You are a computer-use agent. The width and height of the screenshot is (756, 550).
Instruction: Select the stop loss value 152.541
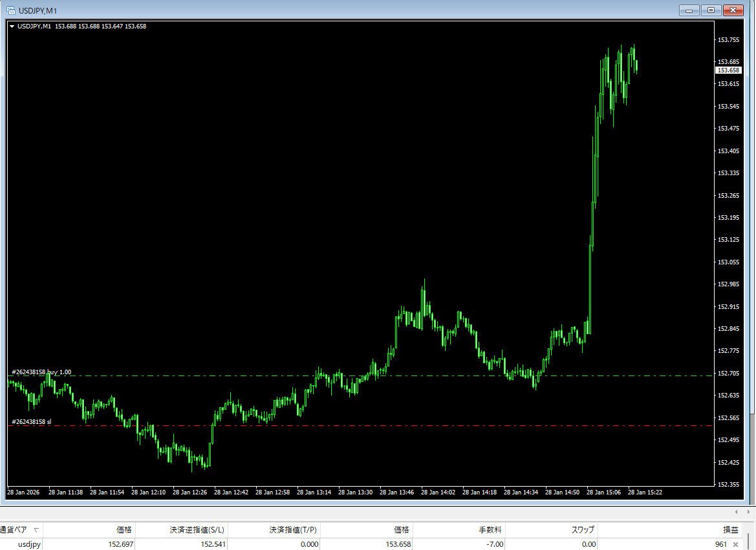(x=213, y=544)
